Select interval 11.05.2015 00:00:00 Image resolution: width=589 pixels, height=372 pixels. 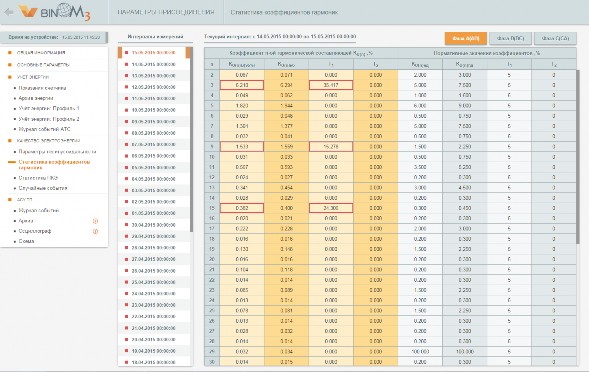click(153, 98)
